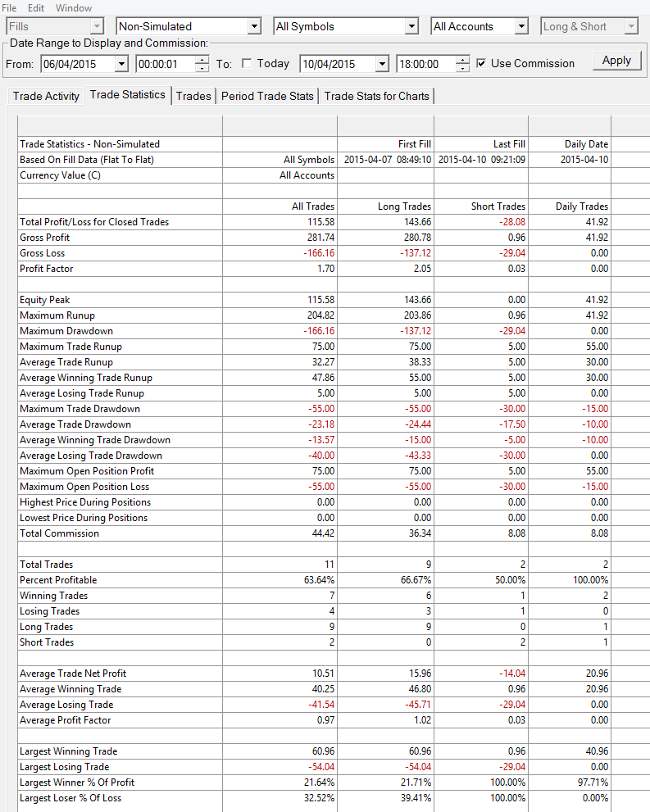
Task: Click the To time field 18:00:00
Action: 425,64
